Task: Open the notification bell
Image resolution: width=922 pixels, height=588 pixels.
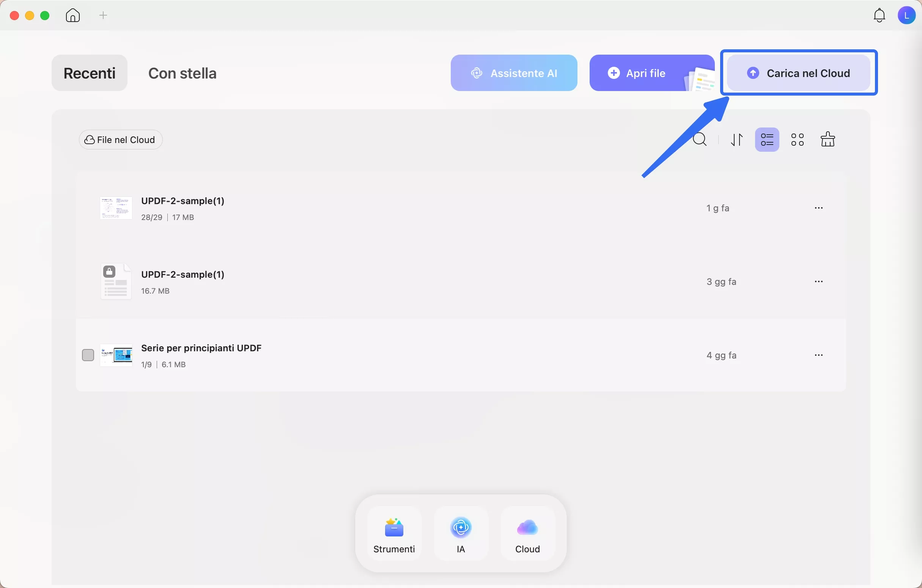Action: click(879, 15)
